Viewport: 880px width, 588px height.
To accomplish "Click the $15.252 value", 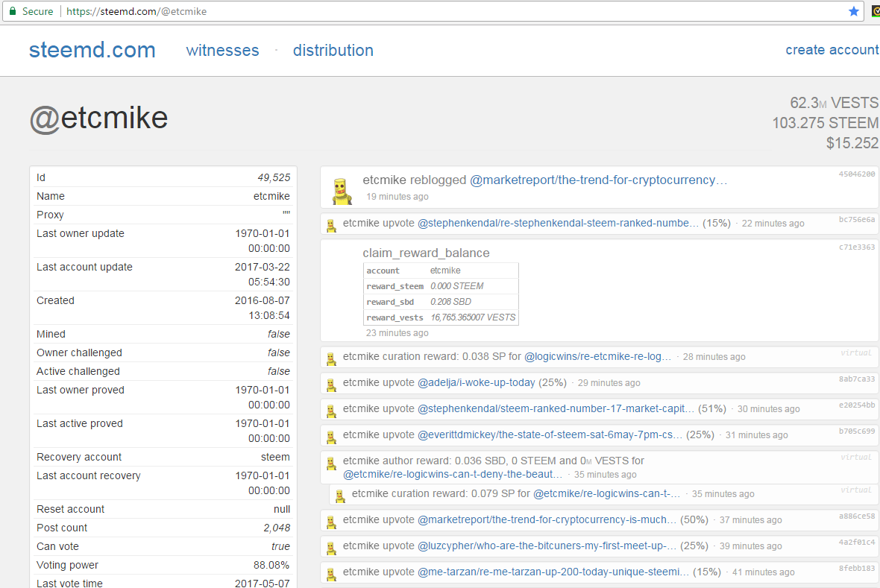I will point(852,143).
